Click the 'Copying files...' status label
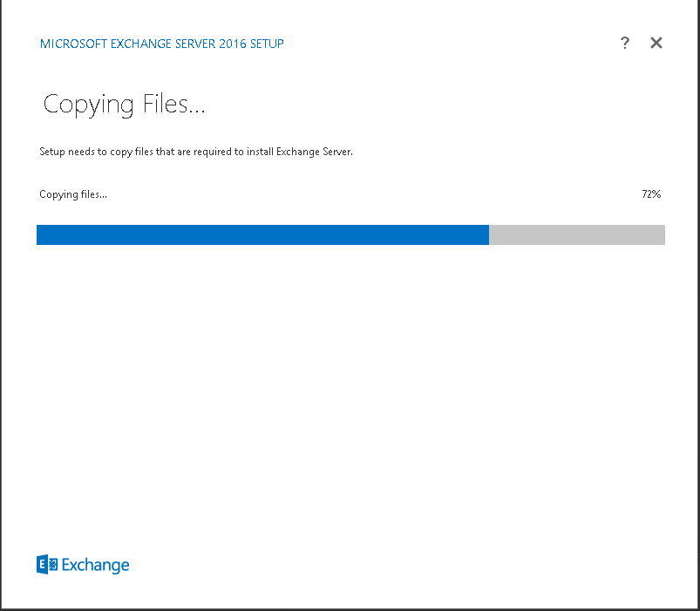 coord(73,194)
